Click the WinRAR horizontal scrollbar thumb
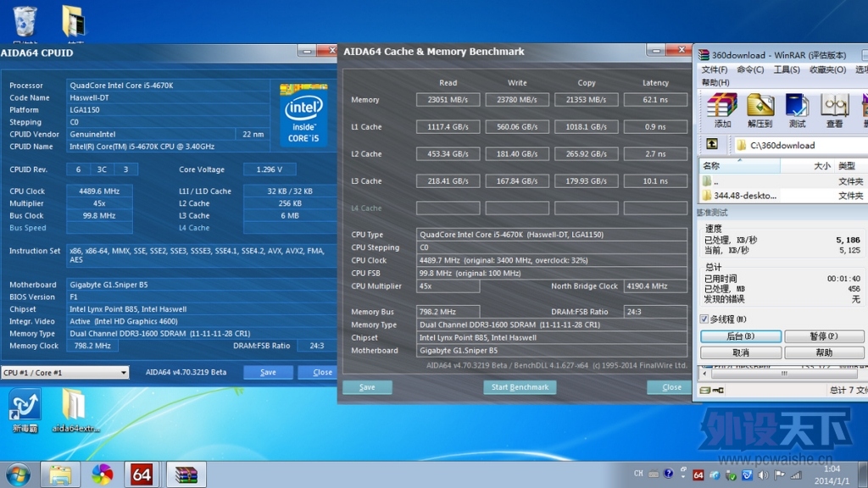The height and width of the screenshot is (488, 868). tap(784, 374)
